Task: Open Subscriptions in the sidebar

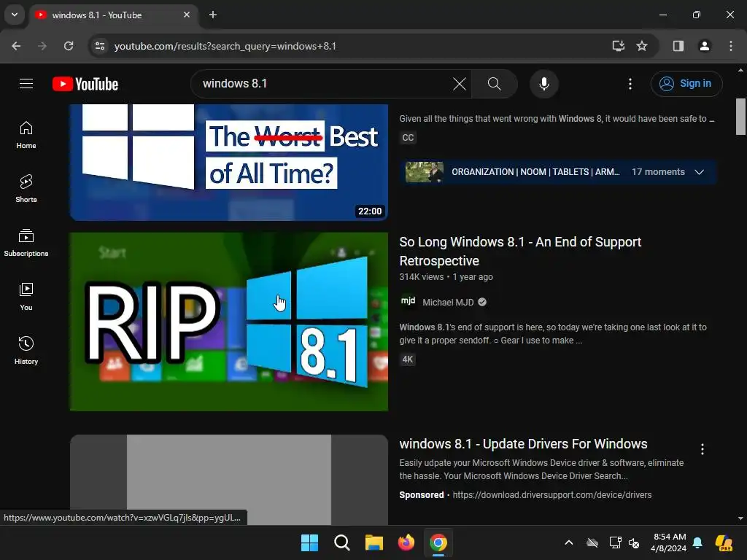Action: [x=26, y=242]
